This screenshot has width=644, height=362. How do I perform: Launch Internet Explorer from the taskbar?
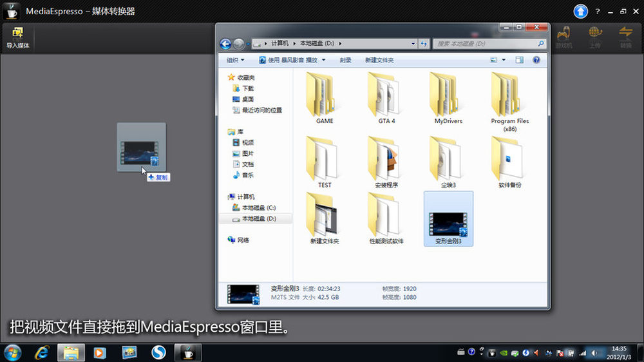[x=42, y=352]
